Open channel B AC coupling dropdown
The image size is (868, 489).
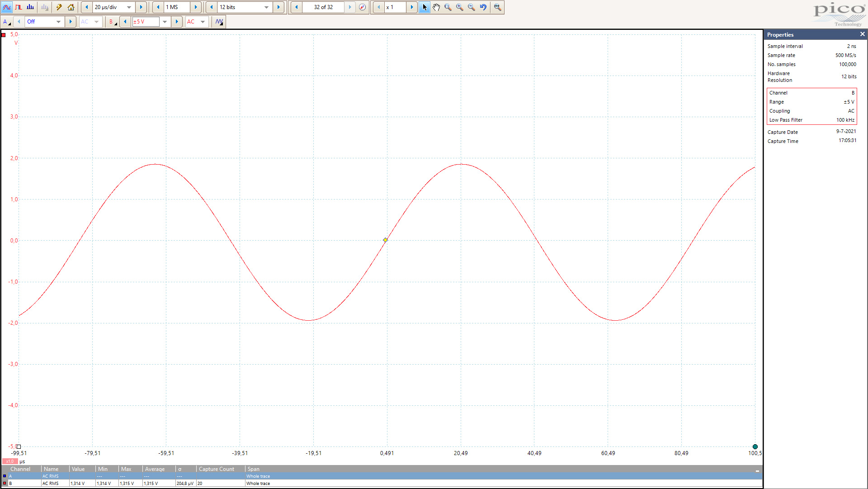[x=197, y=22]
